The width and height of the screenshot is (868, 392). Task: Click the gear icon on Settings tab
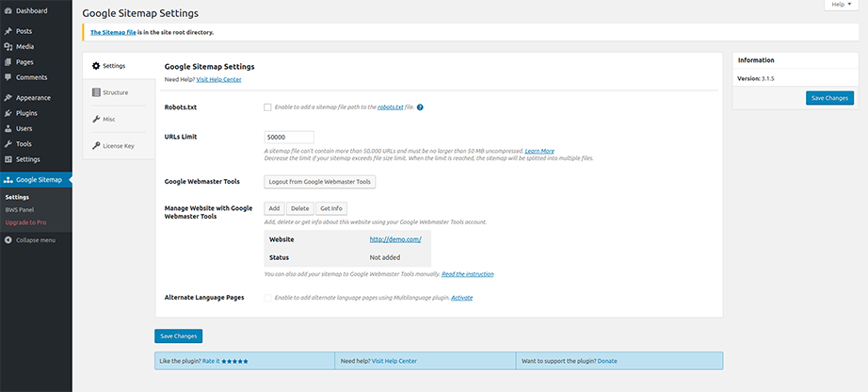tap(96, 66)
